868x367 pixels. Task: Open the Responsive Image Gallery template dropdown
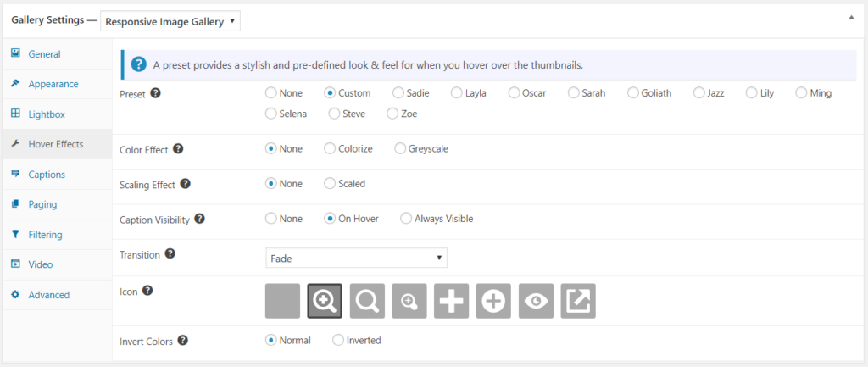click(170, 21)
